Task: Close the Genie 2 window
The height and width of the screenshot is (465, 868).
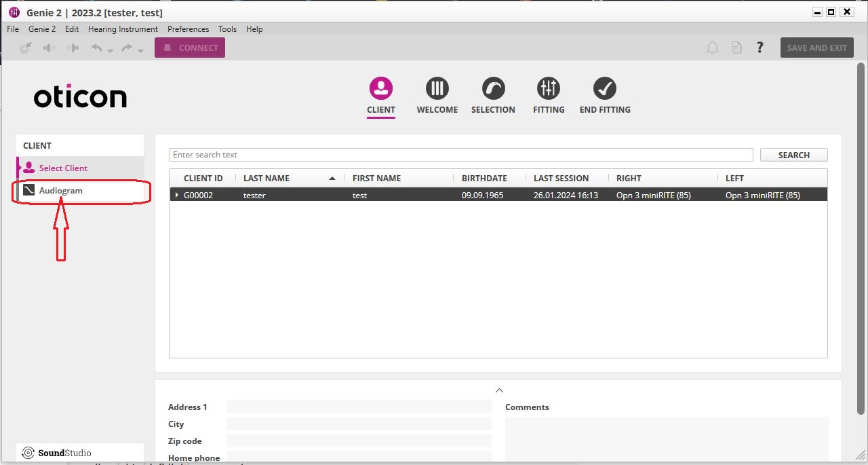Action: coord(847,12)
